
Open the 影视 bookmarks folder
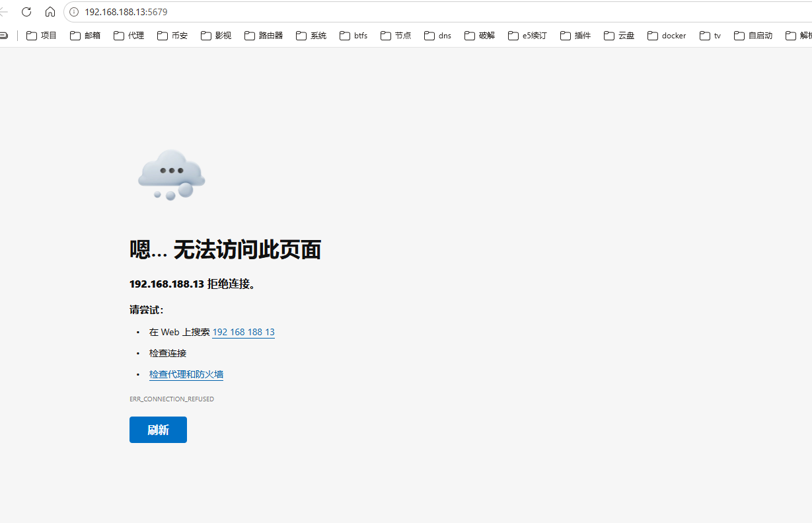point(216,36)
